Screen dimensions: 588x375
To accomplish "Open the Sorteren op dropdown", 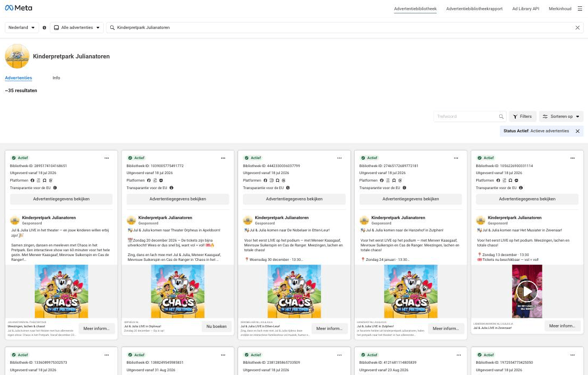I will [561, 116].
